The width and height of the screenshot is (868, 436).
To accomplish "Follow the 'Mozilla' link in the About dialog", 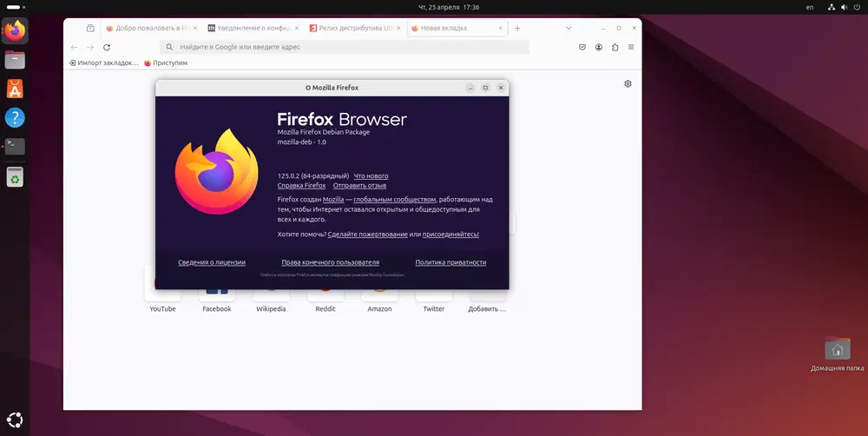I will tap(333, 200).
